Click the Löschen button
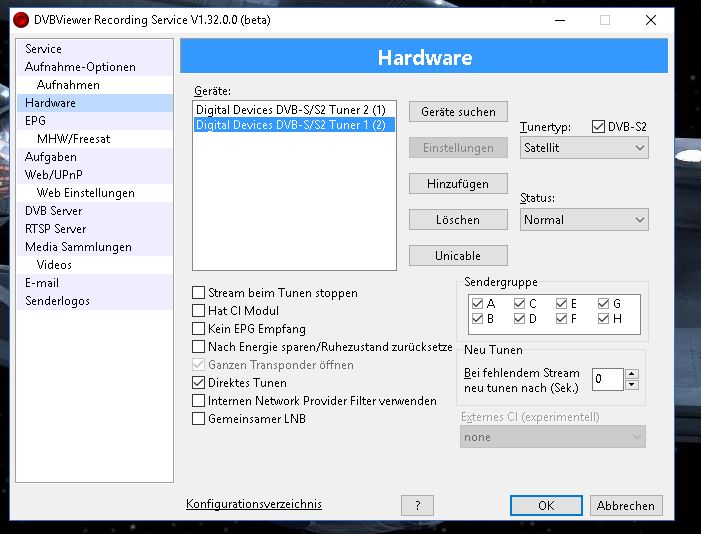Screen dimensions: 701x534 coord(458,220)
